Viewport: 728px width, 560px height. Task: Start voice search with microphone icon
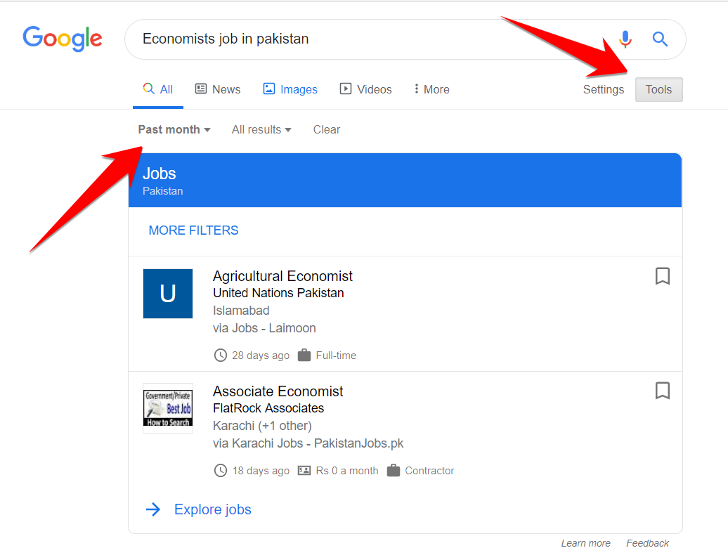point(625,39)
